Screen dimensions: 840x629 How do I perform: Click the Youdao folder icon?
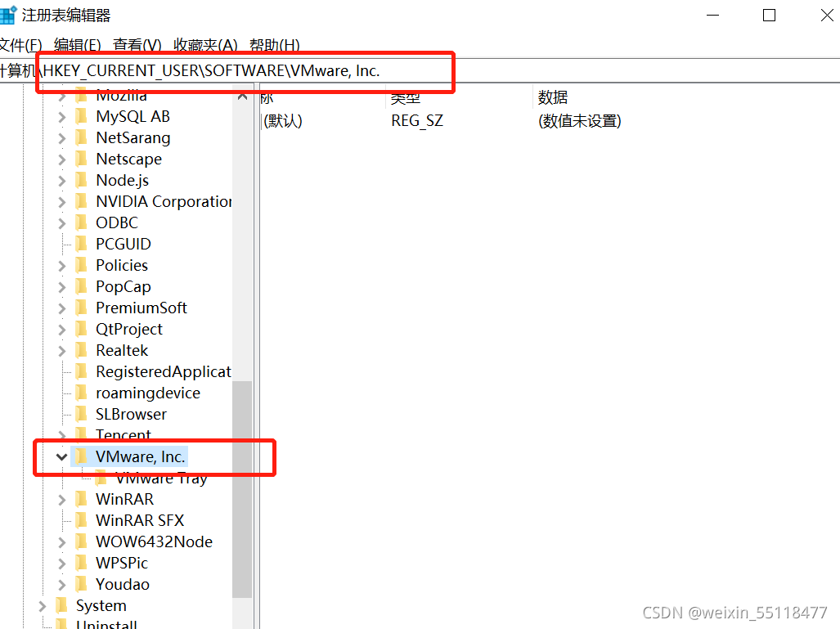point(82,584)
